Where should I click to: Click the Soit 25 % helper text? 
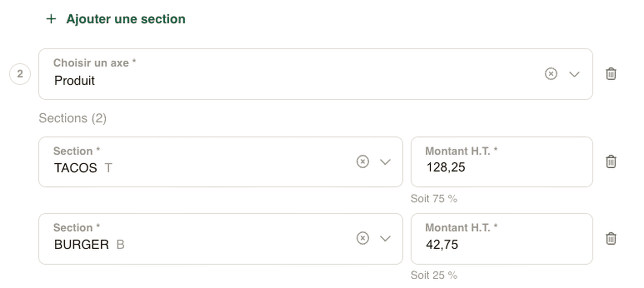434,275
